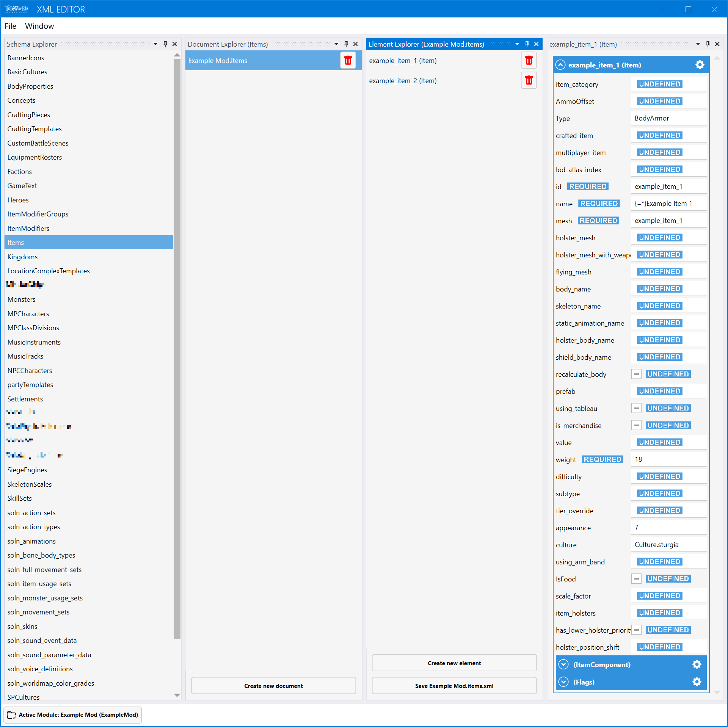Edit the appearance field value 7
The height and width of the screenshot is (727, 728).
668,527
